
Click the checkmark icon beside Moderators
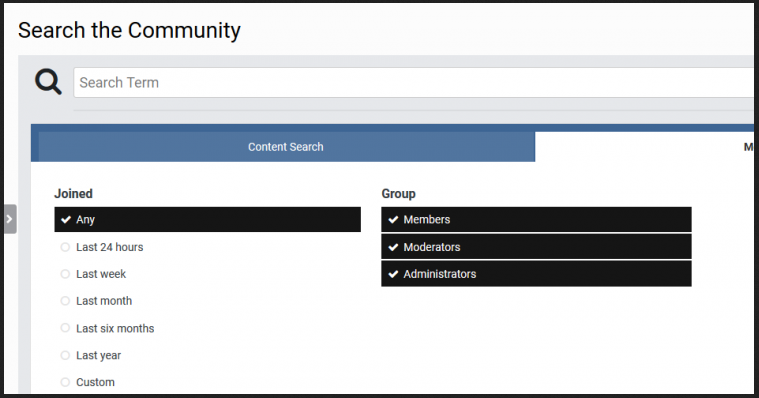(x=393, y=247)
